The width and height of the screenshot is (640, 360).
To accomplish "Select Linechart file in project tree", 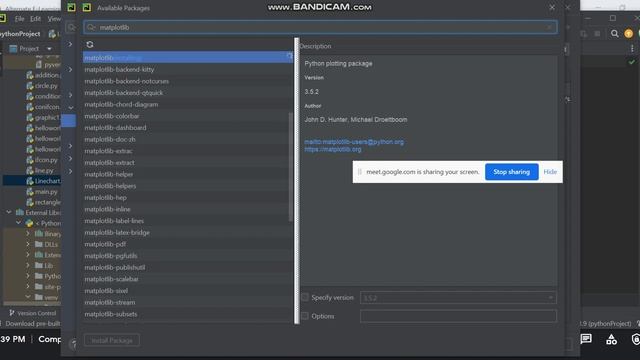I will tap(32, 181).
